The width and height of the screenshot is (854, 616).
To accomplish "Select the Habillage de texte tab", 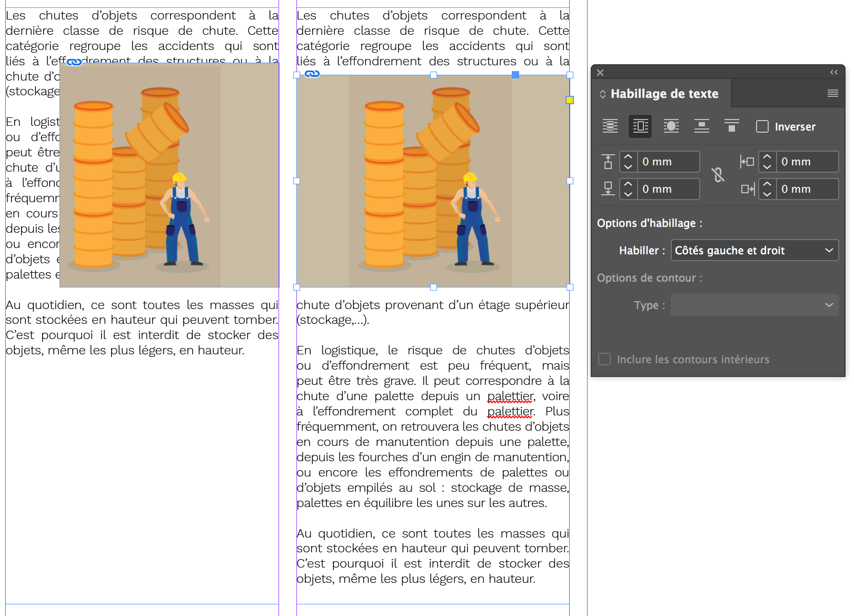I will point(664,94).
